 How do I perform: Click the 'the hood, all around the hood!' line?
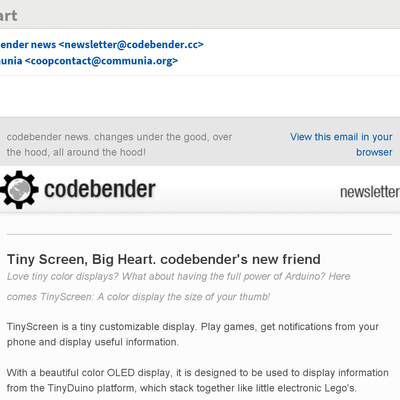(76, 152)
